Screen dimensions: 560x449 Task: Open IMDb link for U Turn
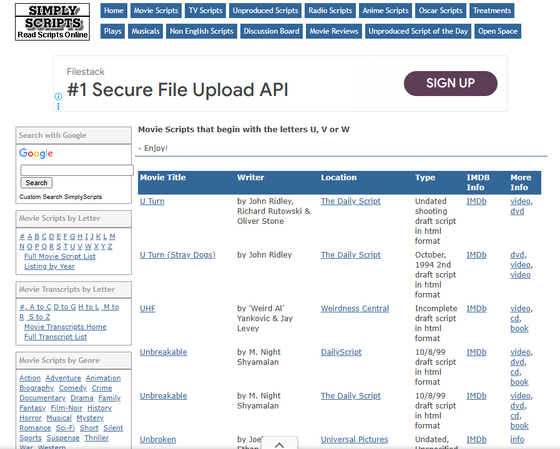(x=476, y=201)
